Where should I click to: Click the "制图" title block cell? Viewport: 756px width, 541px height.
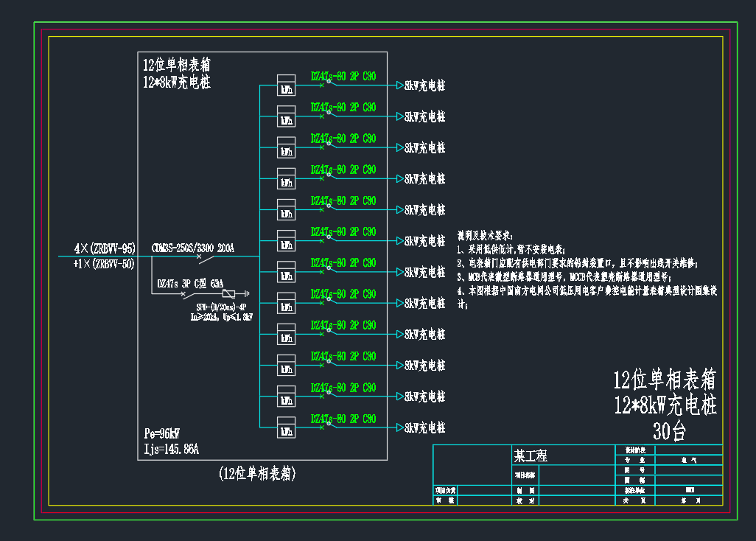[525, 490]
